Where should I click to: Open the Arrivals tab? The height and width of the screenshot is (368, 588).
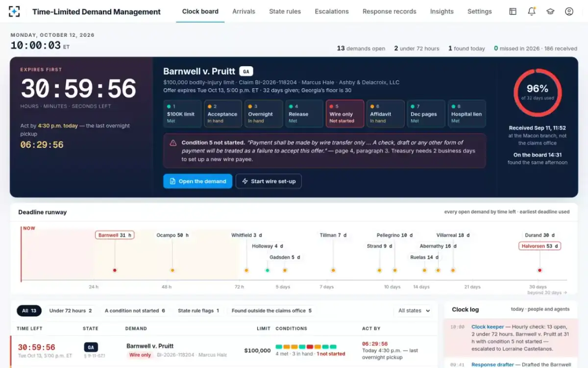(244, 11)
